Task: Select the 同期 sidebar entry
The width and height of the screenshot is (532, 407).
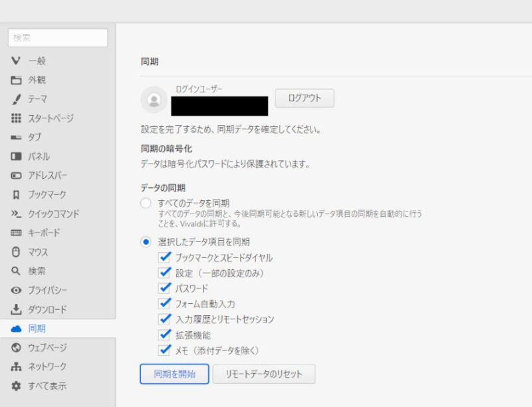Action: point(58,329)
